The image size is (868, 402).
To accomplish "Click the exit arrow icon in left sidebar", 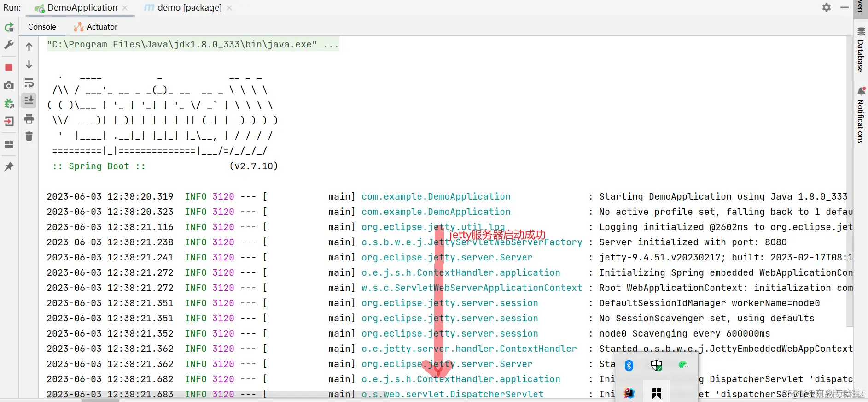I will (9, 121).
